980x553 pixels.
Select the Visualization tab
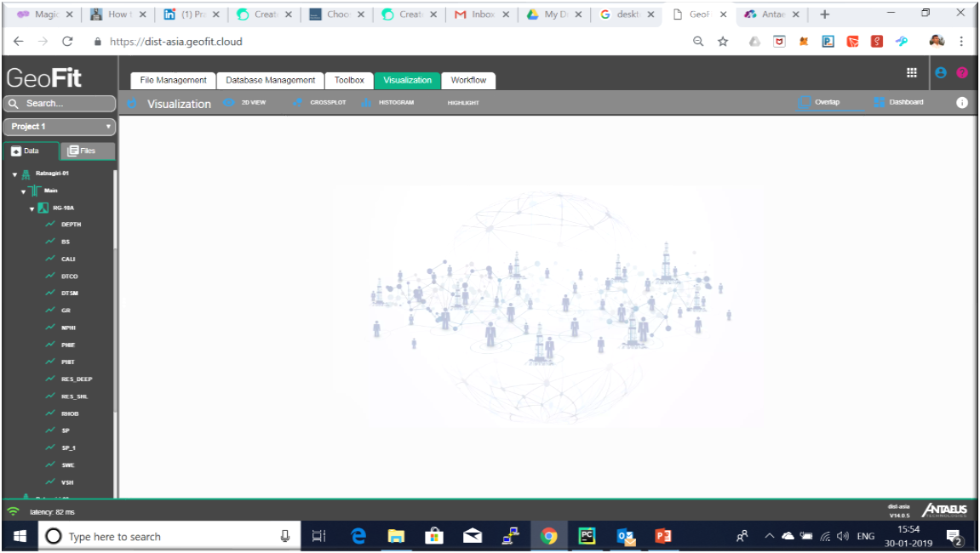point(408,81)
